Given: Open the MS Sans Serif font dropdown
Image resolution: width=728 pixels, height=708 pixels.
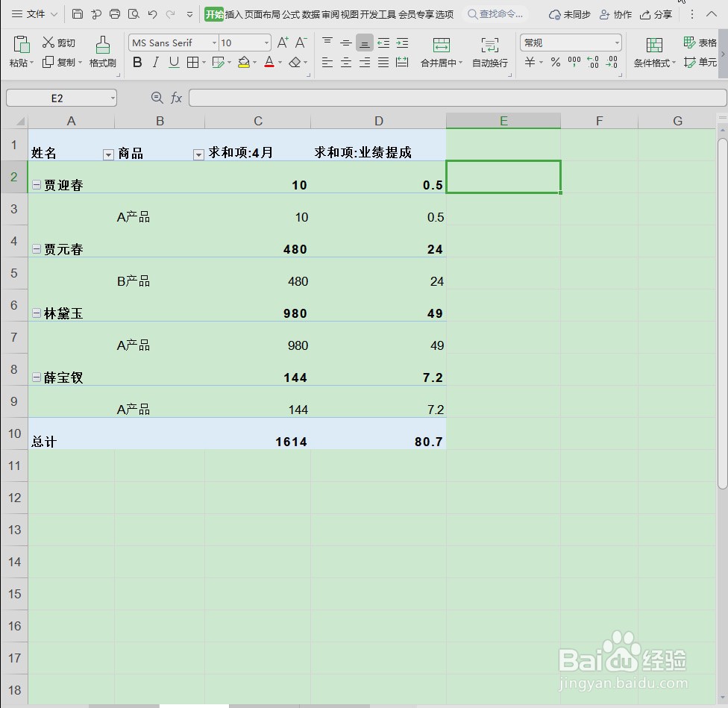Looking at the screenshot, I should click(170, 43).
